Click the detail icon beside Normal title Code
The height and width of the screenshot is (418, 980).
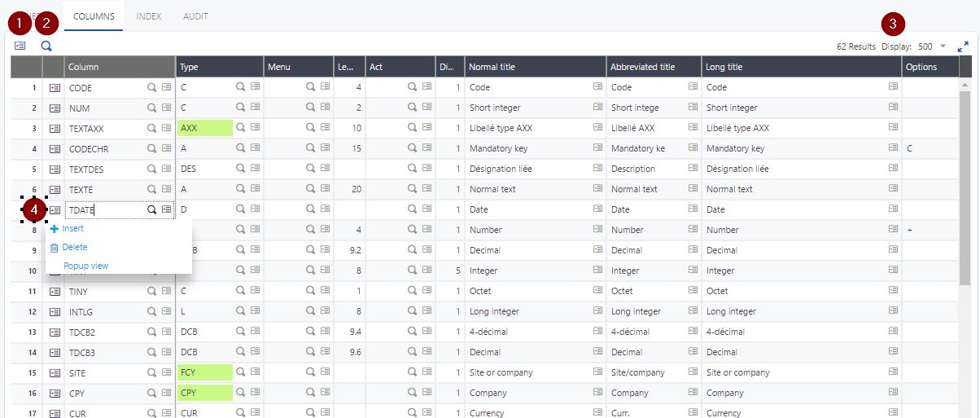(x=597, y=87)
